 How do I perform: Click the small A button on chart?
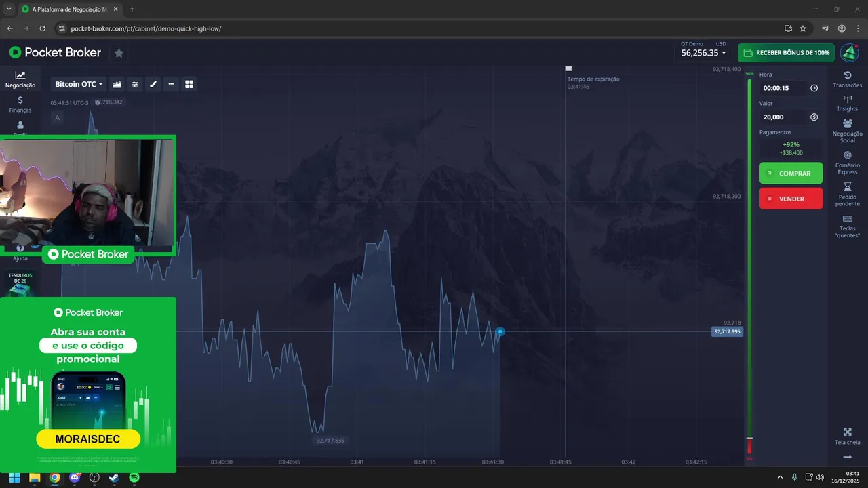coord(57,118)
